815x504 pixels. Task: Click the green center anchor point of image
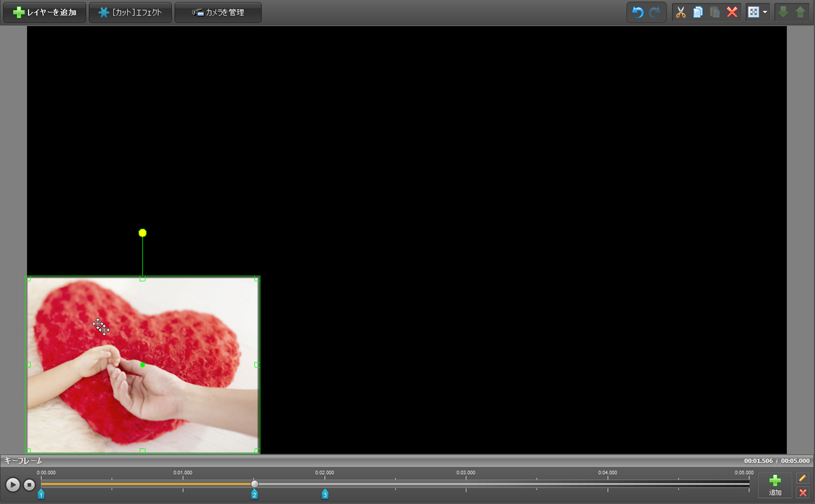tap(142, 365)
